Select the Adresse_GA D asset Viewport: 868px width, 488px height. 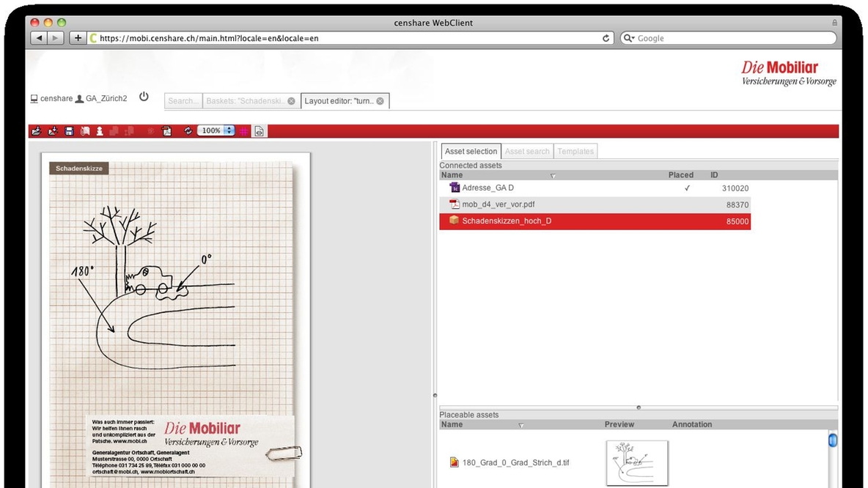[x=488, y=188]
